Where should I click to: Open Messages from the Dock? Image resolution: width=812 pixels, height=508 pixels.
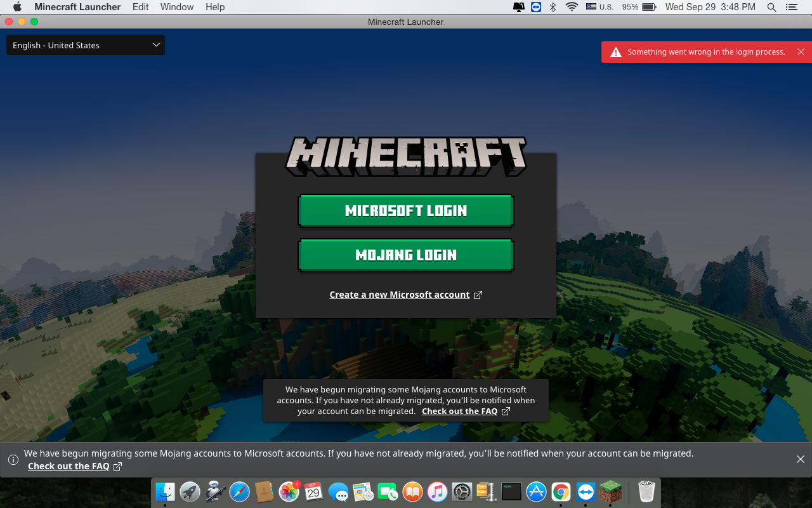click(x=338, y=491)
